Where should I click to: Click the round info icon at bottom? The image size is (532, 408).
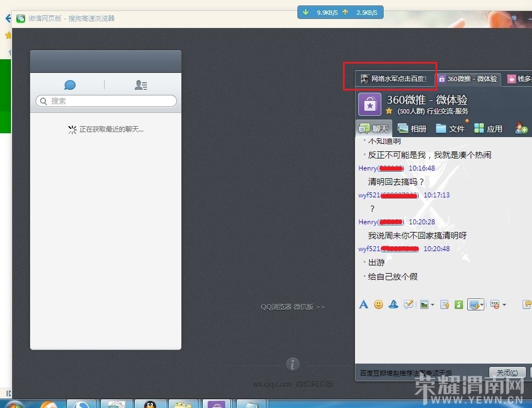[x=293, y=364]
